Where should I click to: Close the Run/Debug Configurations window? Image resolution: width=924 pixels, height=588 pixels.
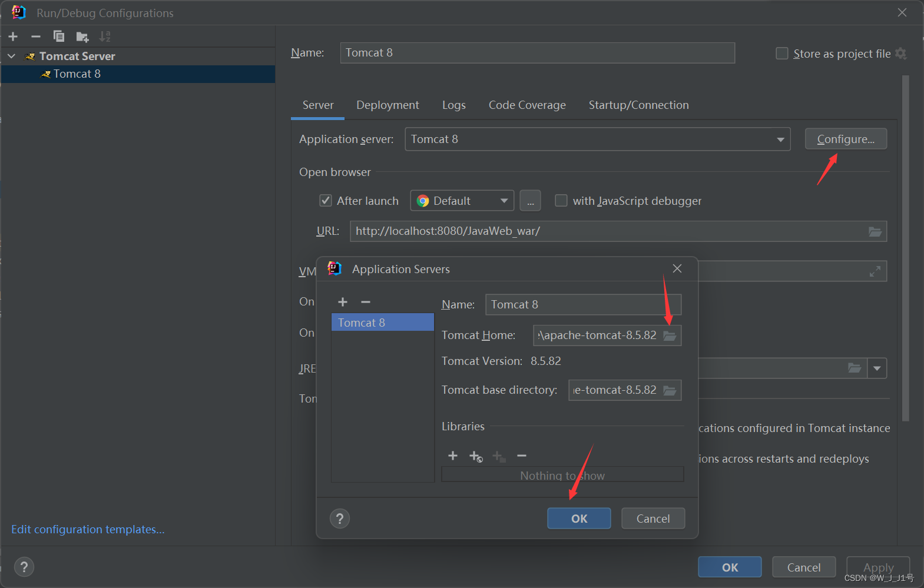tap(902, 12)
